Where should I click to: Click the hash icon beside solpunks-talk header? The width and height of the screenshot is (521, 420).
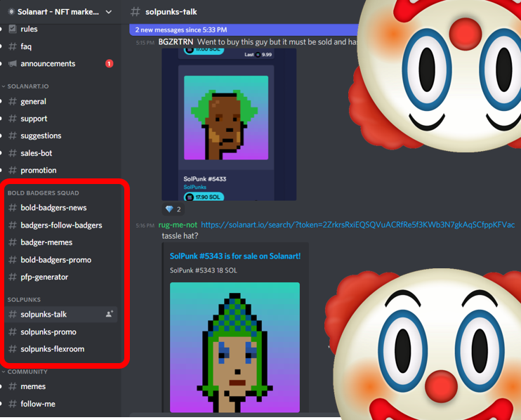pyautogui.click(x=136, y=12)
